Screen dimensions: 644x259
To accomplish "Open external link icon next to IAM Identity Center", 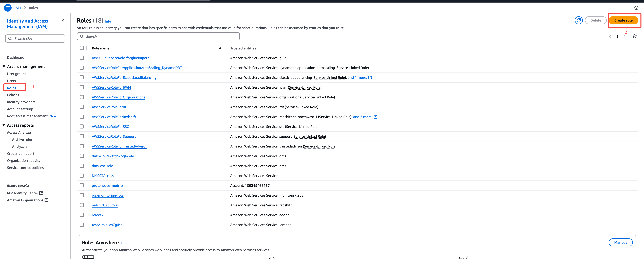I will [42, 193].
